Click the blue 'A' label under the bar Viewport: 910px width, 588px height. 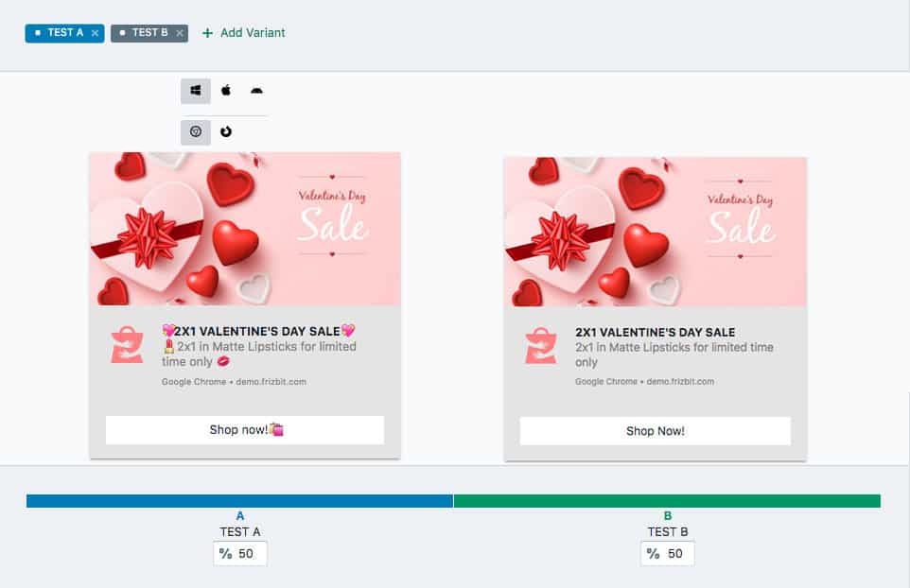[x=240, y=515]
